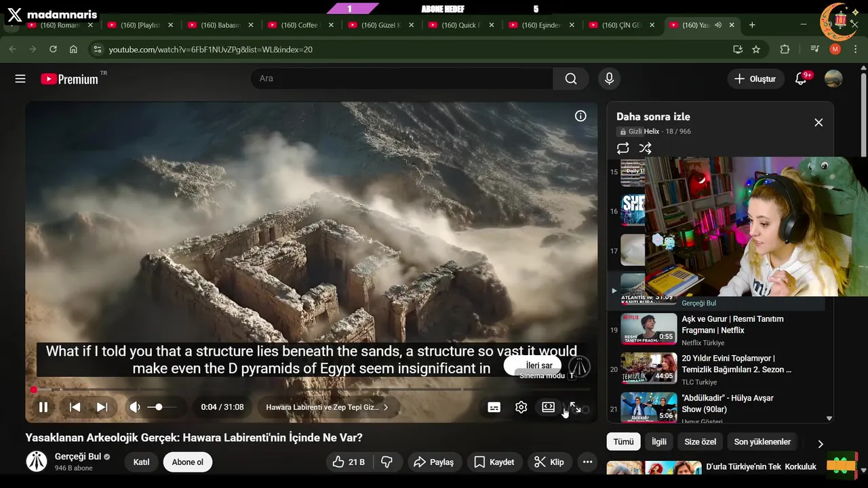Shuffle the Daha sonra izle playlist
The width and height of the screenshot is (868, 488).
click(645, 148)
